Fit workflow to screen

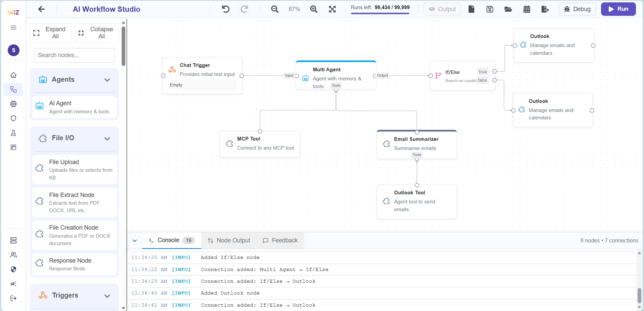[x=332, y=9]
